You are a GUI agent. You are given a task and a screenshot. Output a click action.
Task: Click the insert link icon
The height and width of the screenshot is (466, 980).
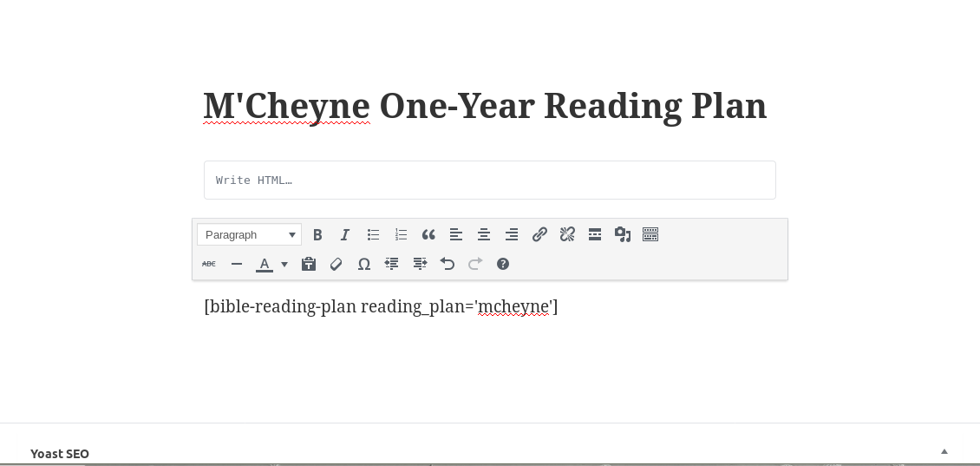(x=539, y=234)
